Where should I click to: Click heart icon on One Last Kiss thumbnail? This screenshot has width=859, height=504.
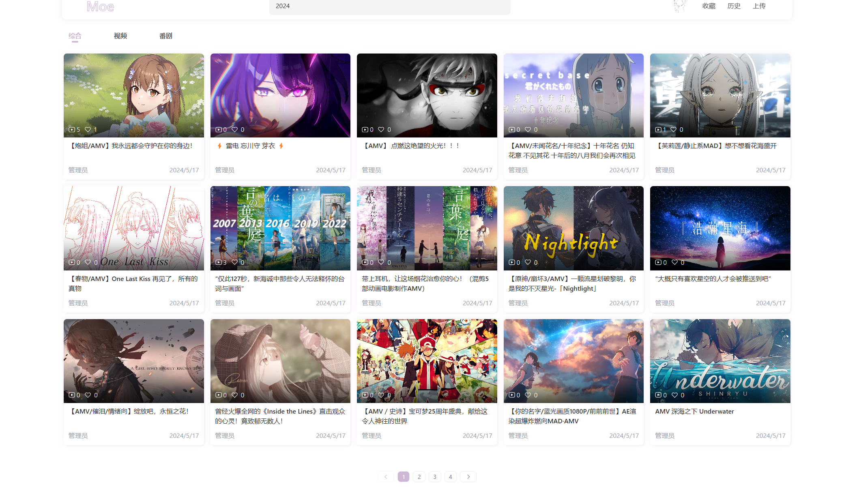pos(88,262)
